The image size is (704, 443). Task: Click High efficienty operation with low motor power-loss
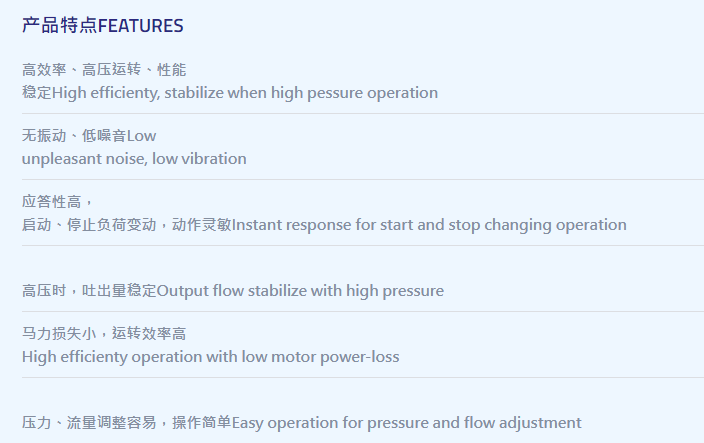tap(211, 357)
